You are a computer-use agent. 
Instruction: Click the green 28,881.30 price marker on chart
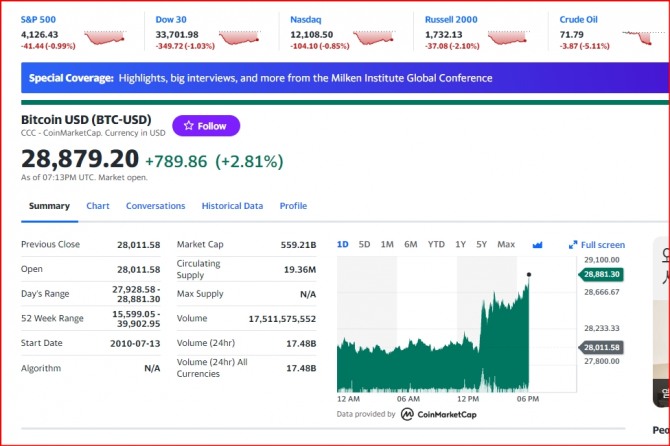[x=601, y=274]
